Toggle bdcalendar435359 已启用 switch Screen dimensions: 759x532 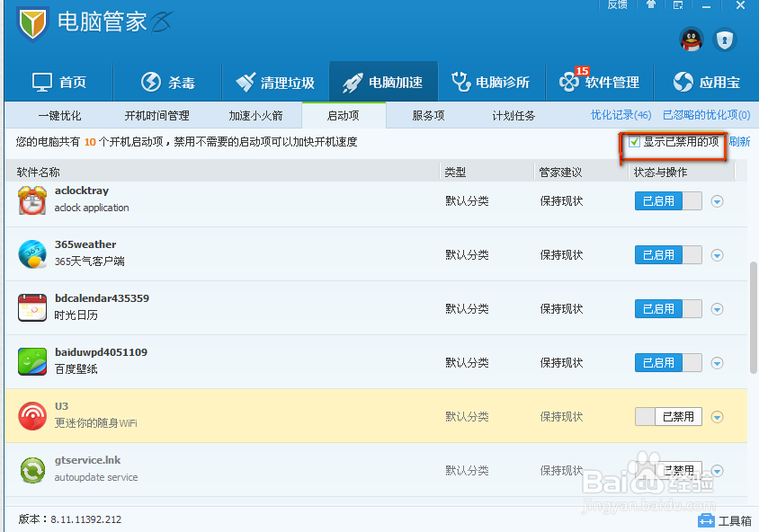(x=668, y=308)
